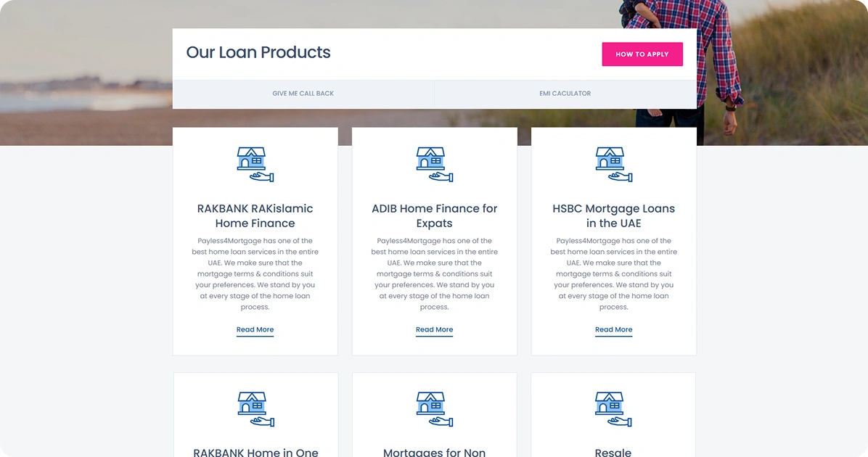The image size is (868, 457).
Task: Read More about HSBC Mortgage Loans in the UAE
Action: coord(614,330)
